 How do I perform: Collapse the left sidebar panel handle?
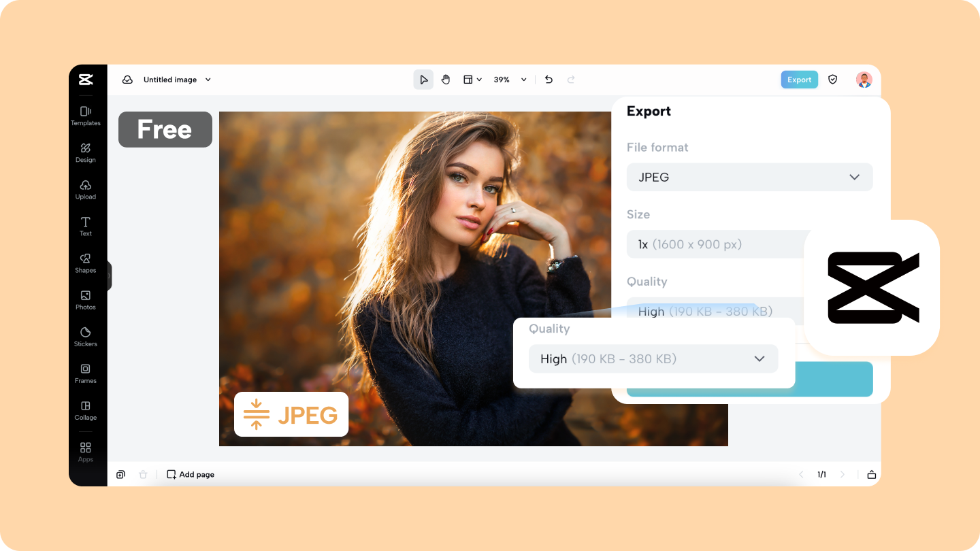[109, 275]
